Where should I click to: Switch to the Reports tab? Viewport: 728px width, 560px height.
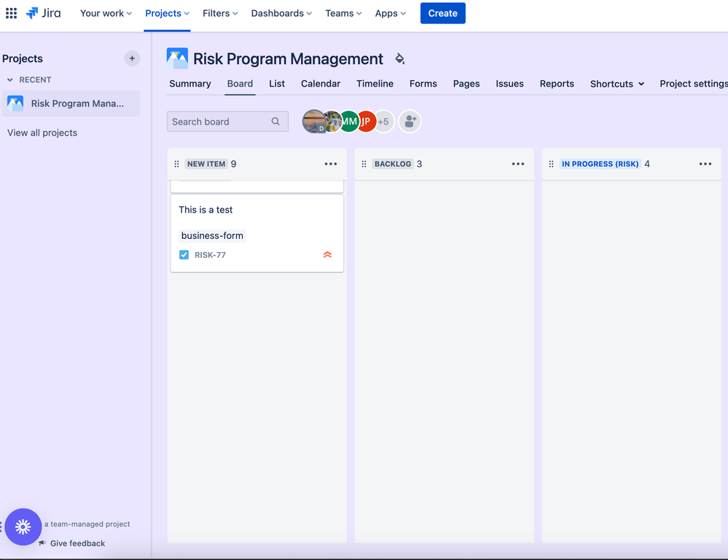coord(557,84)
